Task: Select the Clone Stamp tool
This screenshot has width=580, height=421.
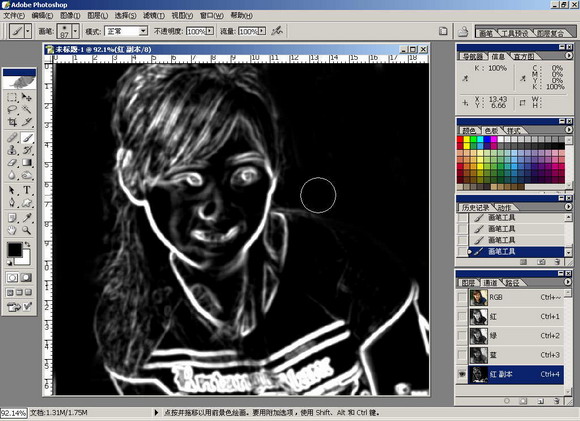Action: click(x=12, y=150)
